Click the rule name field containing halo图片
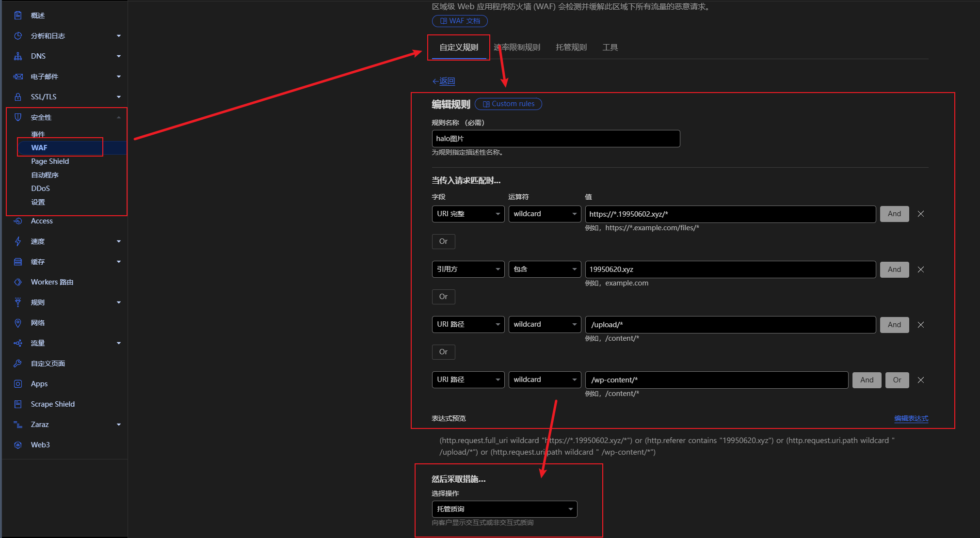This screenshot has height=538, width=980. point(556,139)
